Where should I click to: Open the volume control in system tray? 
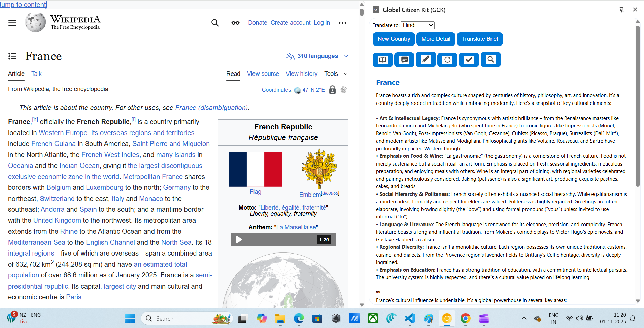[579, 318]
